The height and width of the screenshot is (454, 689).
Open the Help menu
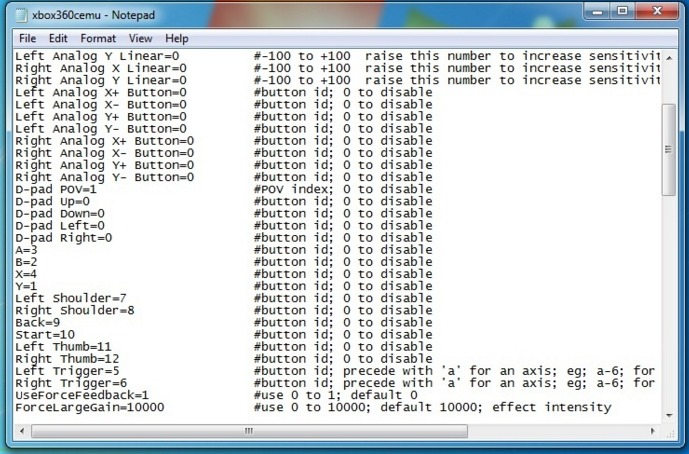[x=177, y=39]
